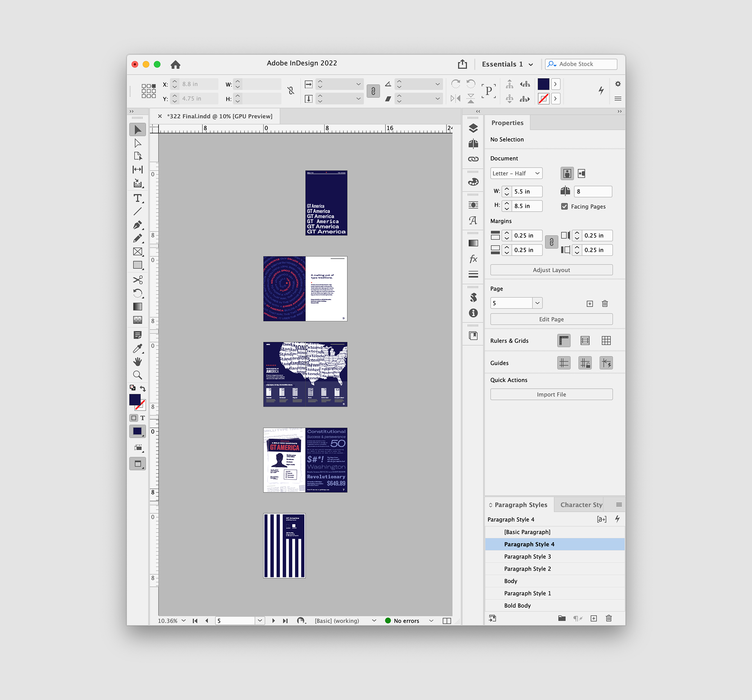Expand the fill color options arrow

(x=555, y=84)
